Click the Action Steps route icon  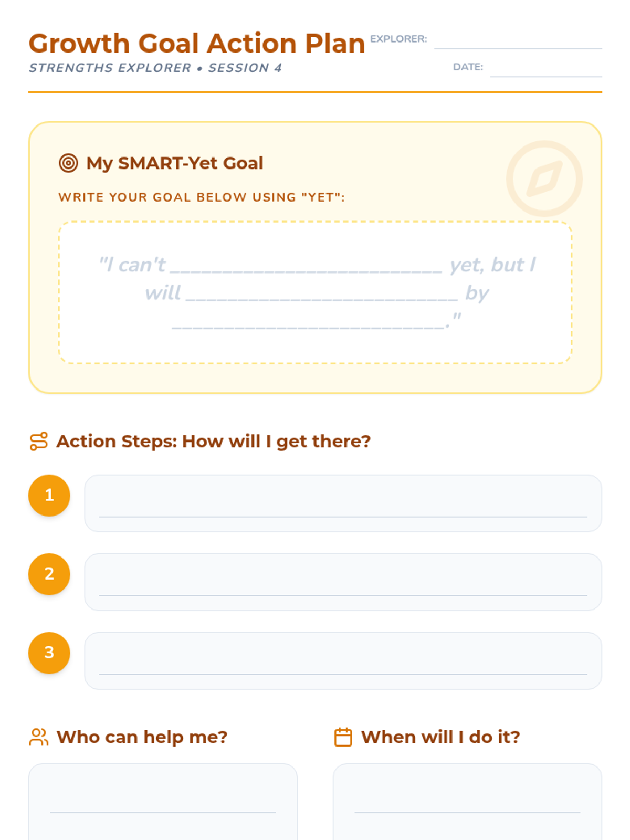pyautogui.click(x=39, y=442)
